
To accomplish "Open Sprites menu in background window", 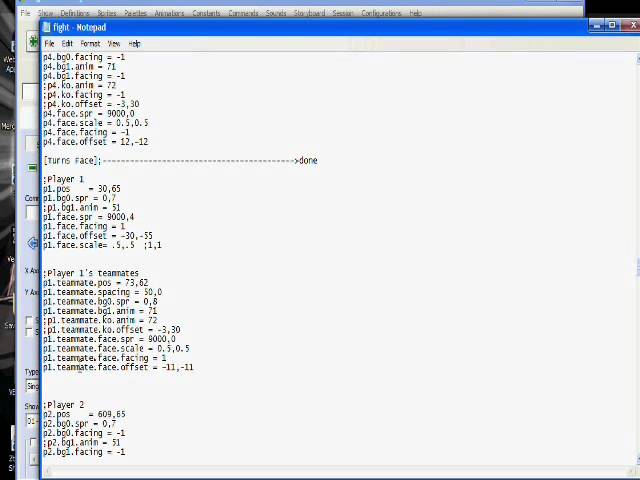I will [107, 13].
